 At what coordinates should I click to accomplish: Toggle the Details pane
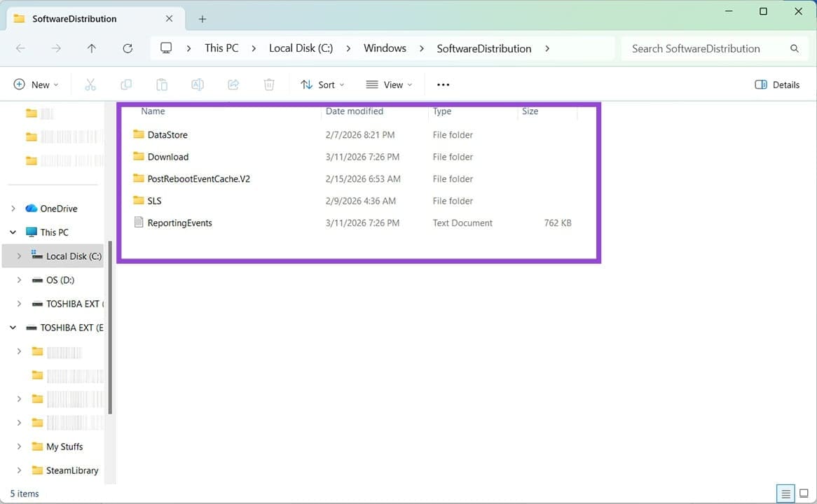[776, 84]
